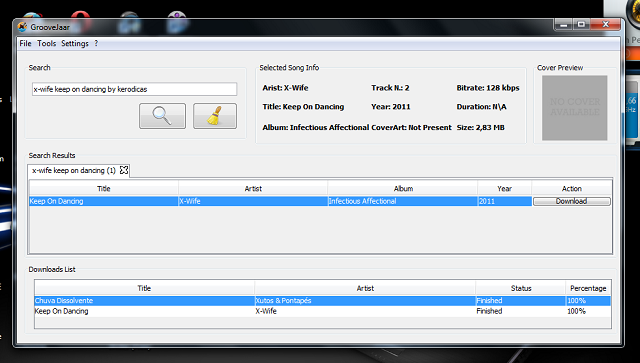This screenshot has width=640, height=363.
Task: Click Finished status of Chuva Dissolvente
Action: pos(520,301)
